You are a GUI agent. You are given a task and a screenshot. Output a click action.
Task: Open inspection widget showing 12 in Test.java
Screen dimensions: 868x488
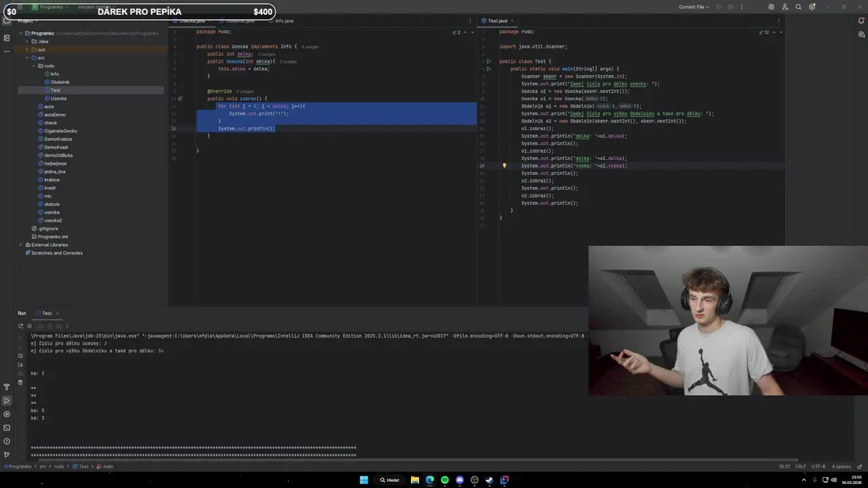click(x=764, y=32)
